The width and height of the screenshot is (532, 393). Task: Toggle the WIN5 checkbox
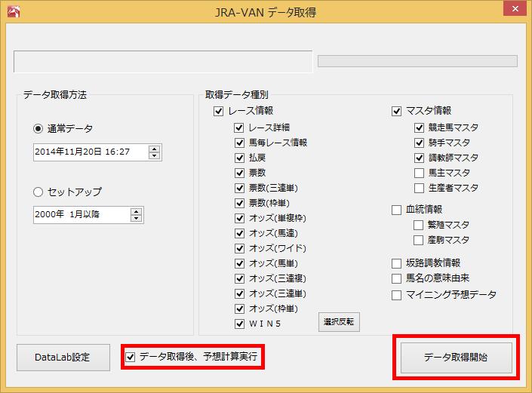pyautogui.click(x=239, y=324)
